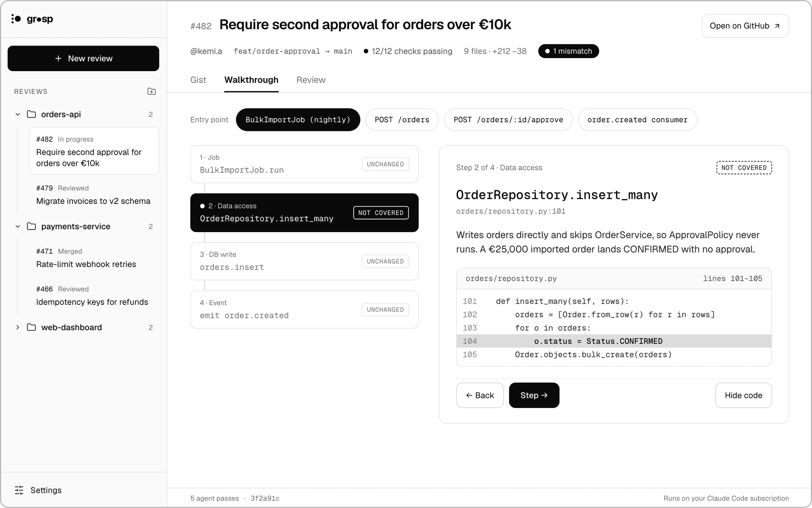The width and height of the screenshot is (812, 508).
Task: Go Back one step
Action: click(x=480, y=395)
